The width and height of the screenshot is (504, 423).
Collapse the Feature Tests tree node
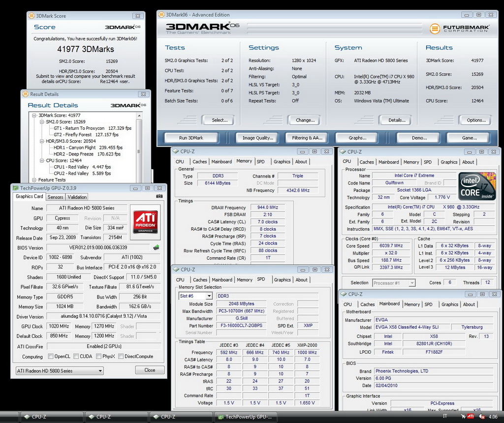[x=34, y=180]
